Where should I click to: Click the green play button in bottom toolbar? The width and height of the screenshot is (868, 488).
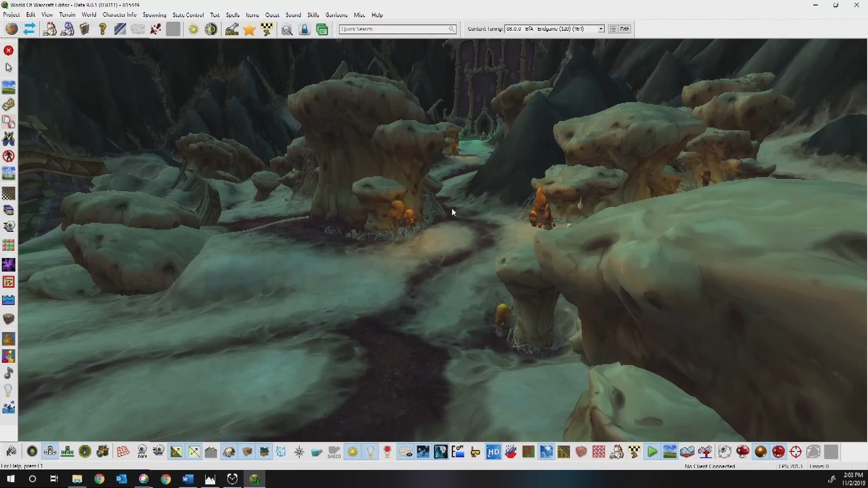[x=652, y=452]
